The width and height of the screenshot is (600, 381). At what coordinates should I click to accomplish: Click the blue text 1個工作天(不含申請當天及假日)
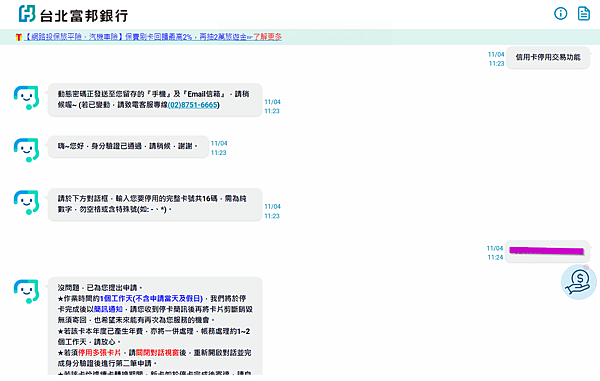coord(151,298)
